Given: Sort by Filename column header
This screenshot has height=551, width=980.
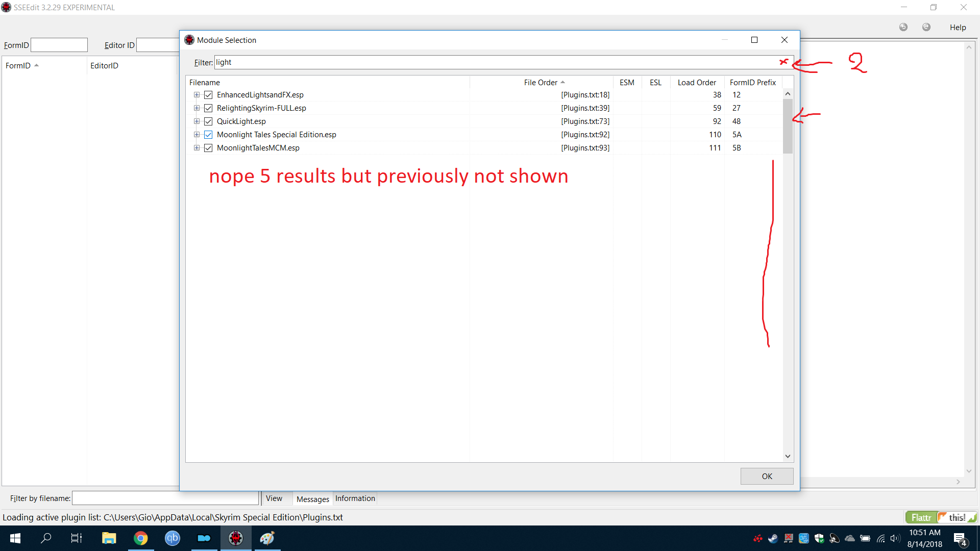Looking at the screenshot, I should [328, 82].
